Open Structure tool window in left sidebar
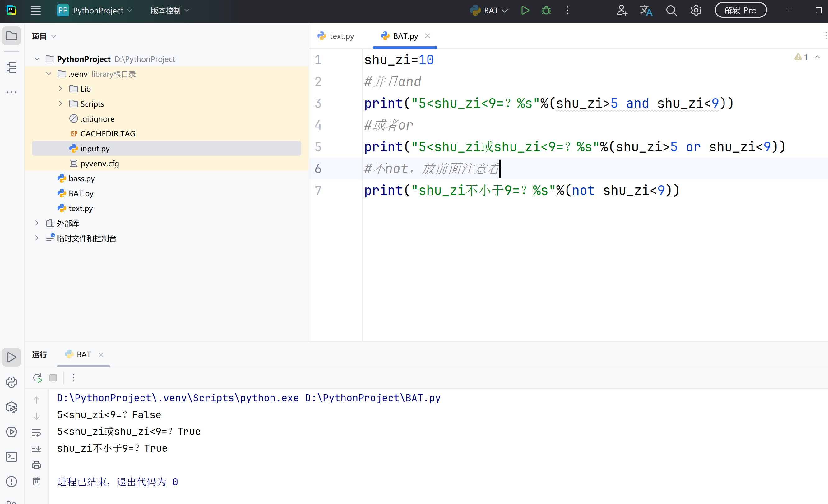 pyautogui.click(x=12, y=67)
